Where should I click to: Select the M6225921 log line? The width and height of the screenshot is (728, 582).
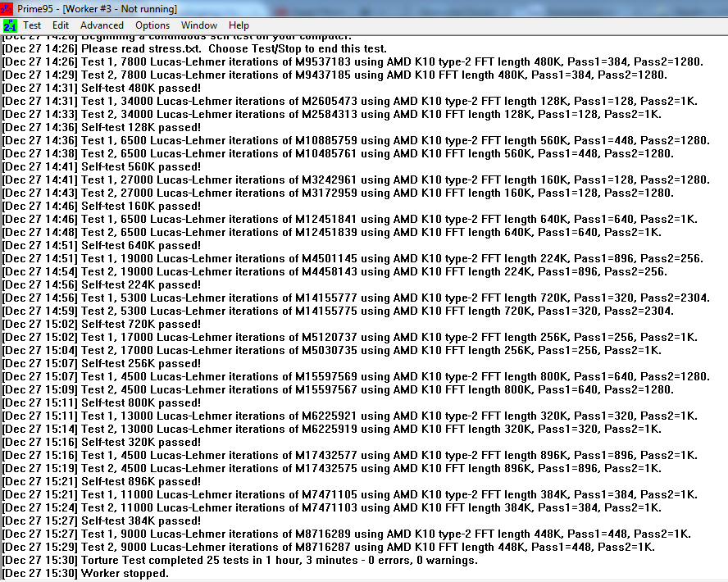(350, 416)
